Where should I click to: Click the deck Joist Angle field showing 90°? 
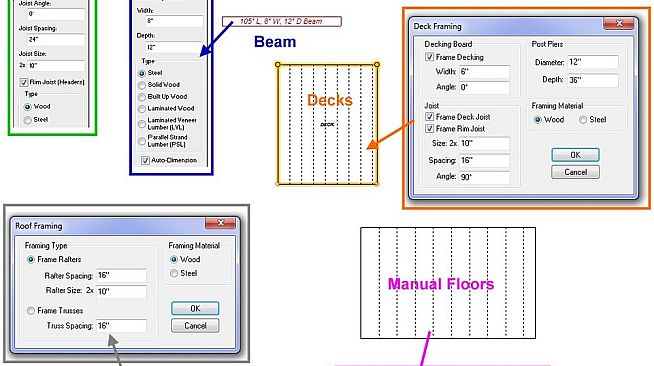484,177
